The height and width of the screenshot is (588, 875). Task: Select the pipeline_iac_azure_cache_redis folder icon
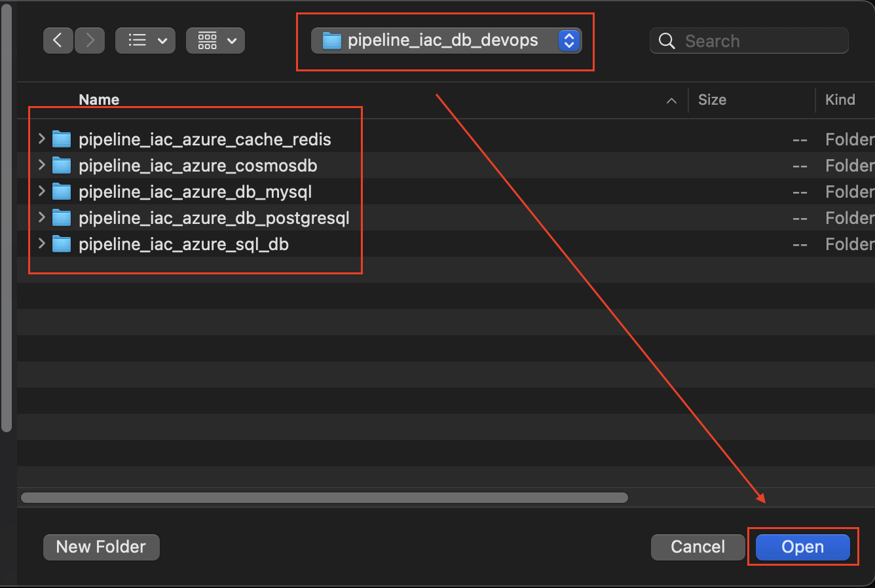[x=62, y=139]
